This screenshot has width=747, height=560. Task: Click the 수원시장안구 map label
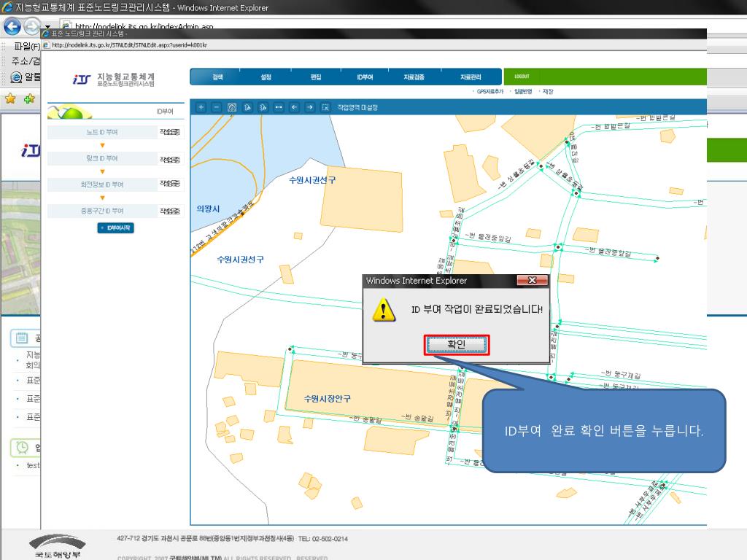pyautogui.click(x=328, y=399)
